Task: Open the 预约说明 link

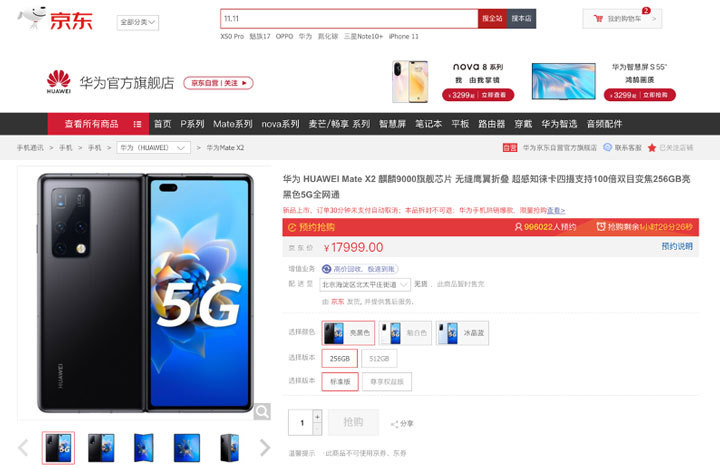Action: [x=677, y=247]
